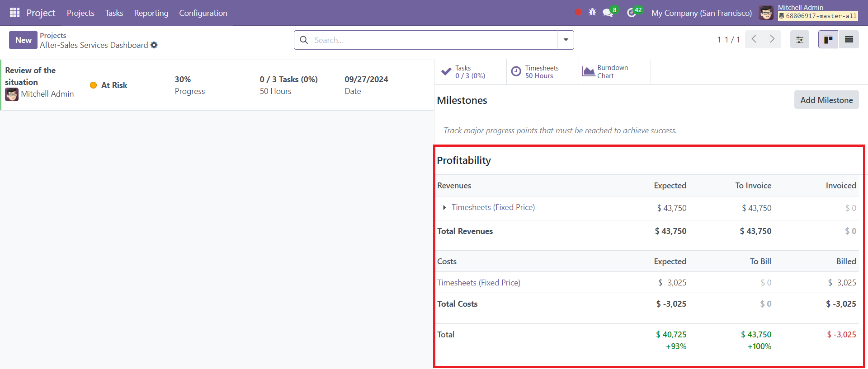Open the Tasks menu
868x369 pixels.
pyautogui.click(x=114, y=13)
